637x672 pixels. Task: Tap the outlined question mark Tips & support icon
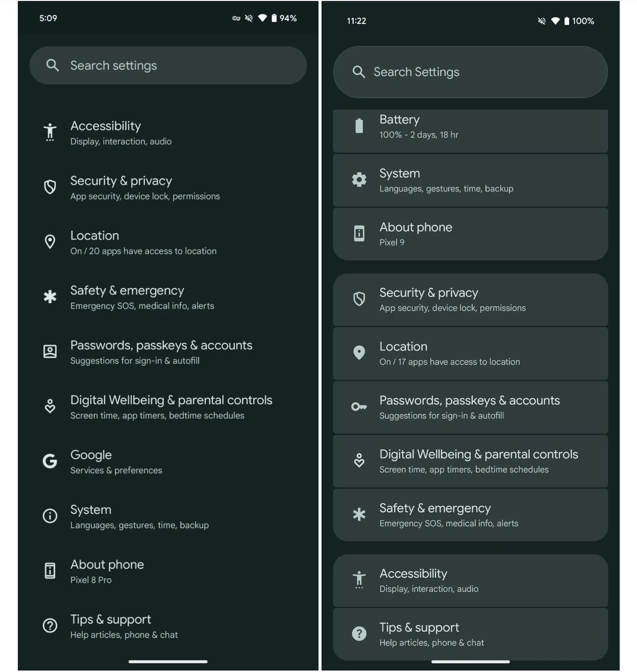coord(50,625)
